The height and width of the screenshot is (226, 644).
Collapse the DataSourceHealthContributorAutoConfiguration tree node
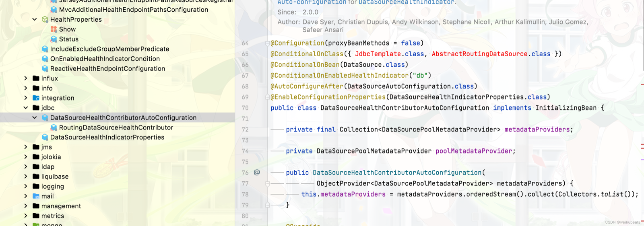click(35, 118)
